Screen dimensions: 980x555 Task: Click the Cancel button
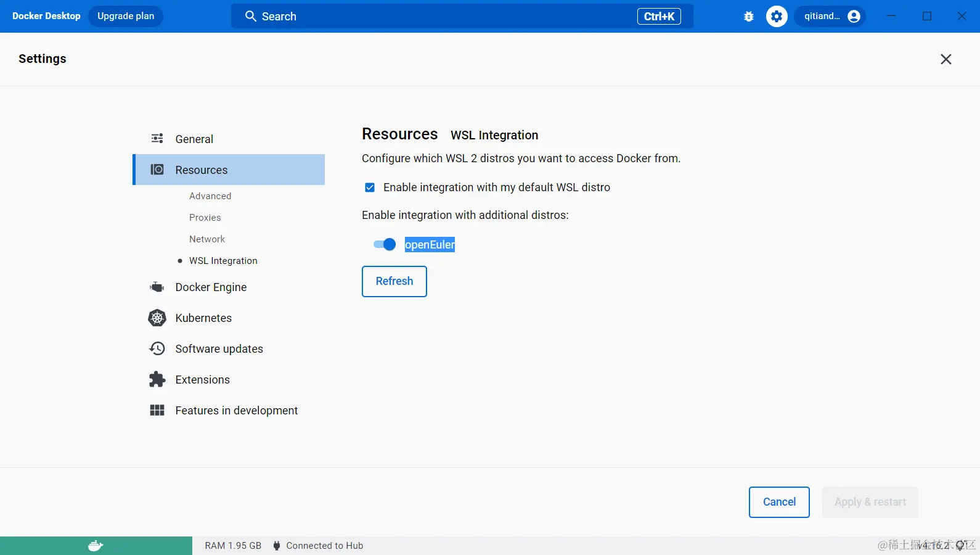[x=779, y=502]
